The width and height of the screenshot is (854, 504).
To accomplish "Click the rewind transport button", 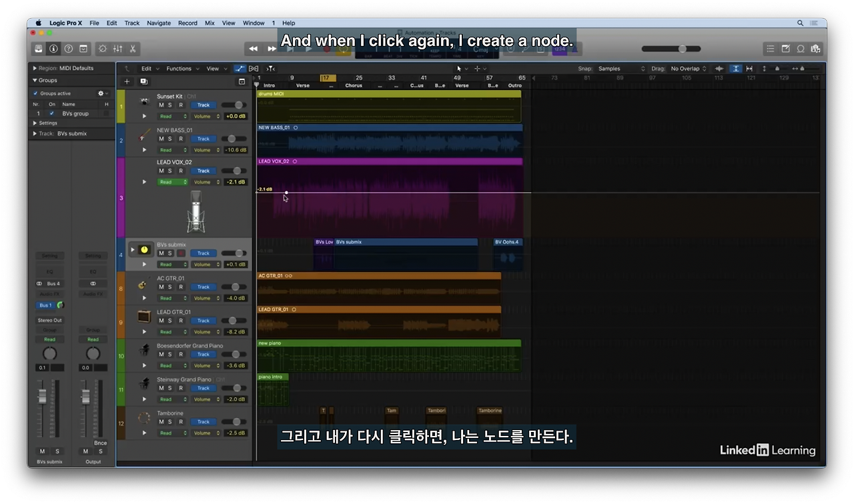I will click(x=254, y=48).
